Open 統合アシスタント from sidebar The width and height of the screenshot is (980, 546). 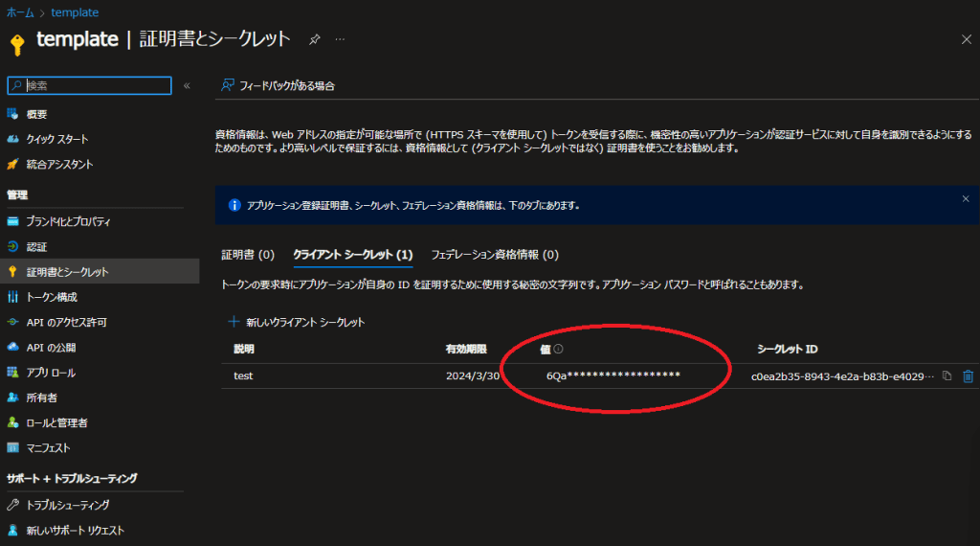tap(59, 164)
